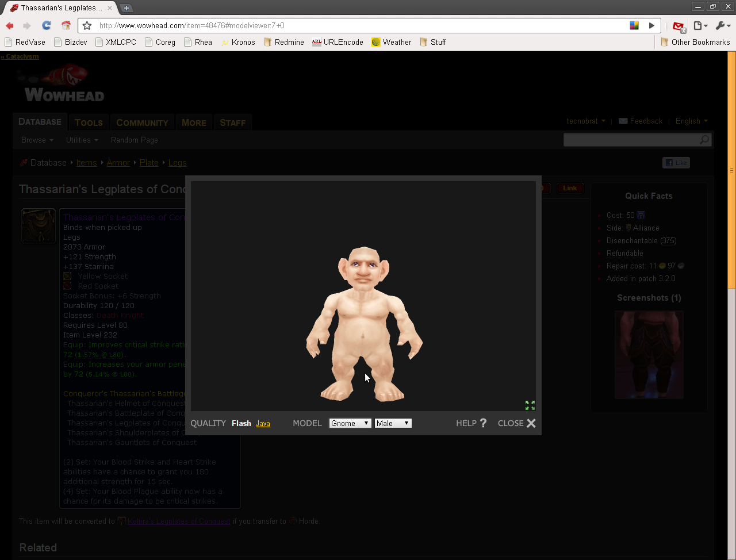Switch quality to Java
The height and width of the screenshot is (560, 736).
click(x=263, y=423)
